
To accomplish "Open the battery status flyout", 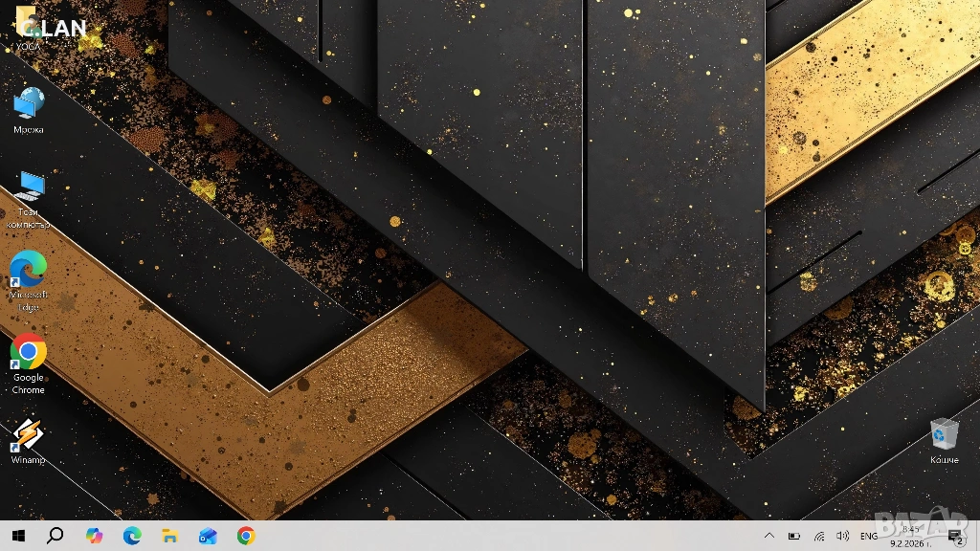I will click(793, 537).
